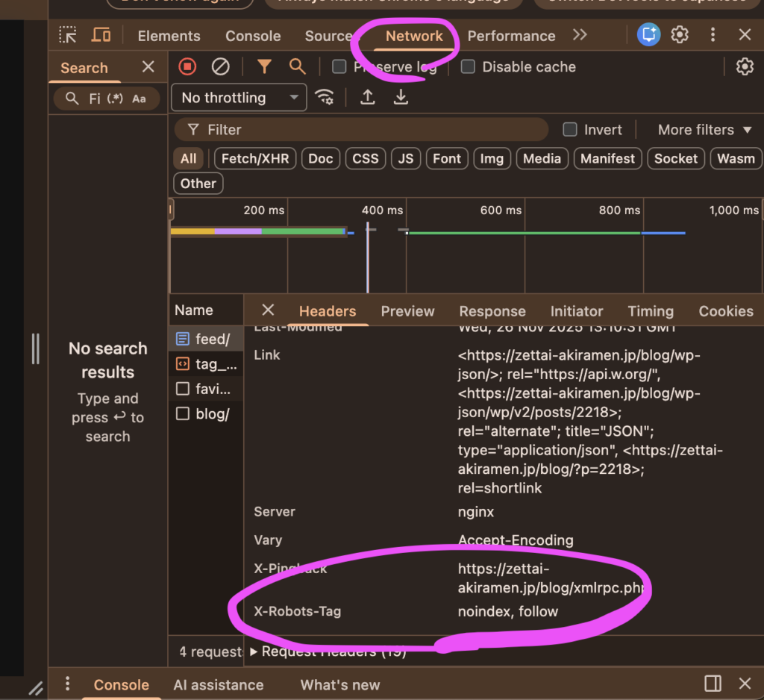Viewport: 764px width, 700px height.
Task: Click the Export HAR download icon
Action: click(401, 97)
